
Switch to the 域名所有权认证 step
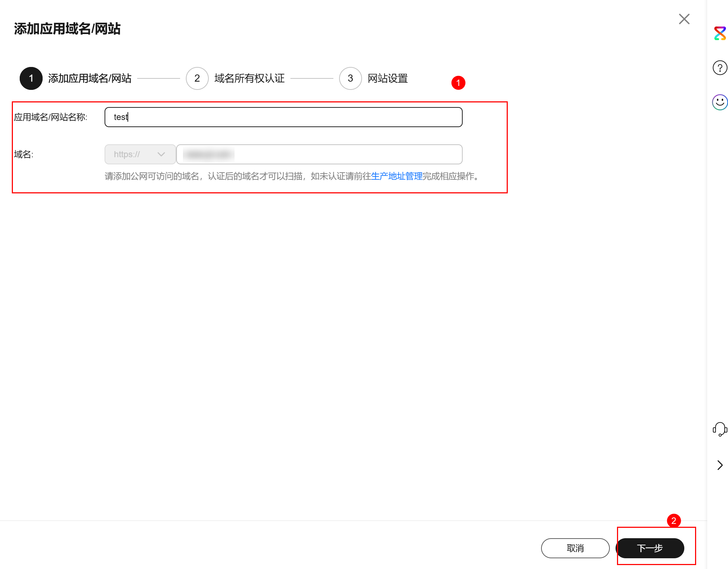coord(250,78)
